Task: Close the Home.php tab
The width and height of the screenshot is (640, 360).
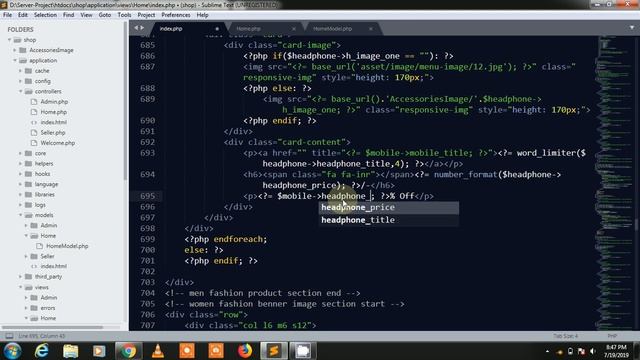Action: click(294, 29)
